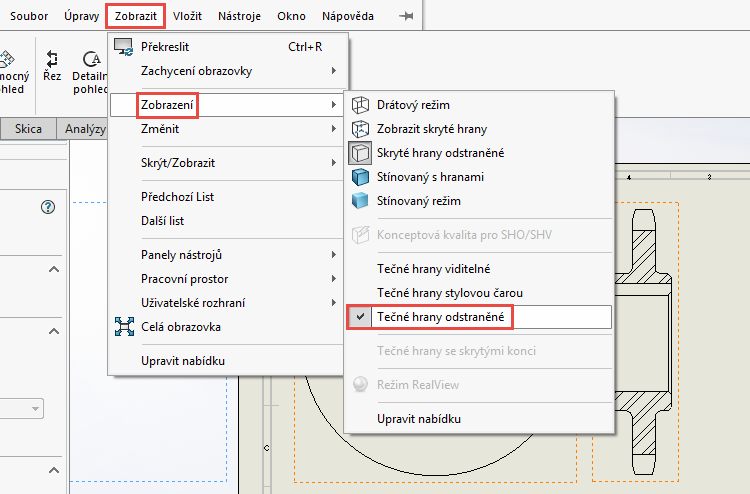The width and height of the screenshot is (750, 494).
Task: Click the hatched section view drawing
Action: pos(644,342)
